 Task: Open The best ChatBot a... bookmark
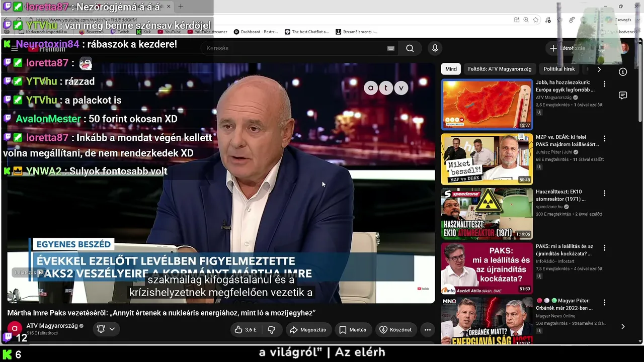(306, 32)
